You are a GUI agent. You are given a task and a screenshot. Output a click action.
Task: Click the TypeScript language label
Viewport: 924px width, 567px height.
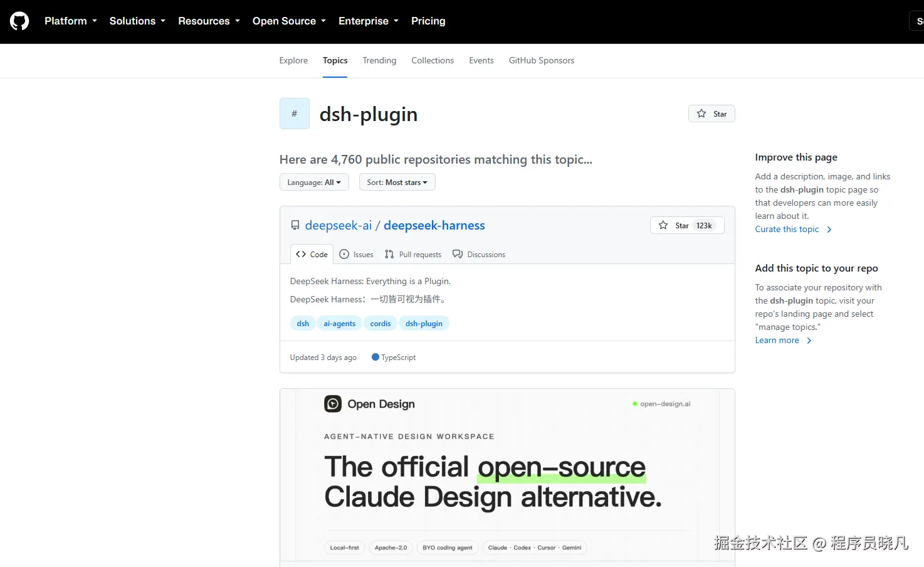[x=399, y=358]
